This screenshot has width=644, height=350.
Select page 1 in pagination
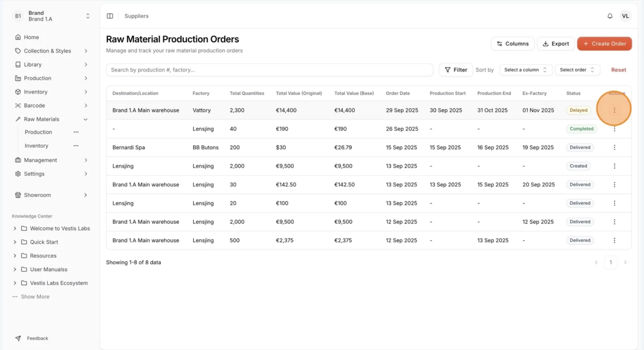(x=611, y=262)
